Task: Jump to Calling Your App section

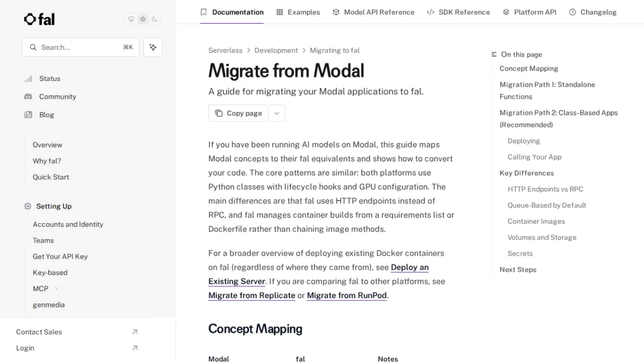Action: (x=535, y=157)
